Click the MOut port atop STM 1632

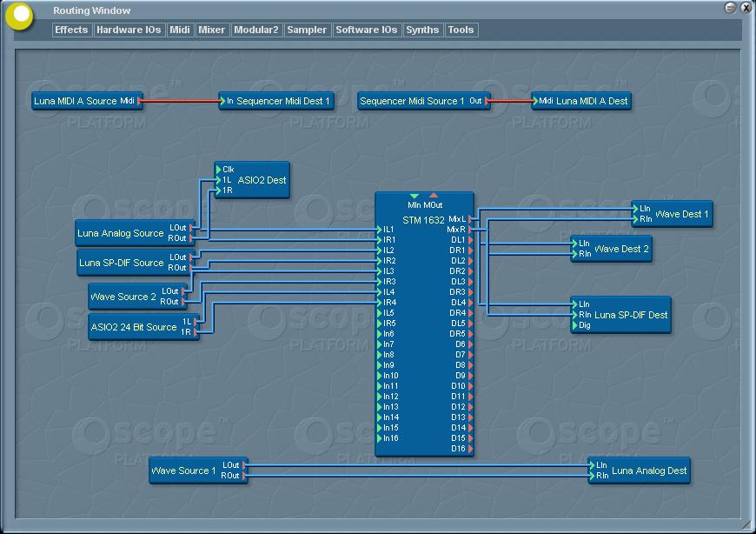click(434, 196)
